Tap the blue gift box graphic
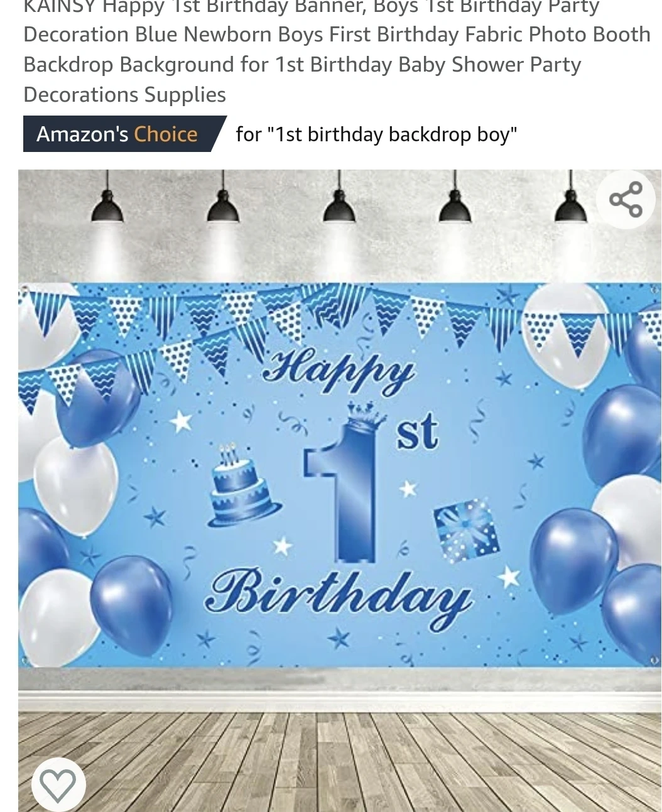 [467, 529]
